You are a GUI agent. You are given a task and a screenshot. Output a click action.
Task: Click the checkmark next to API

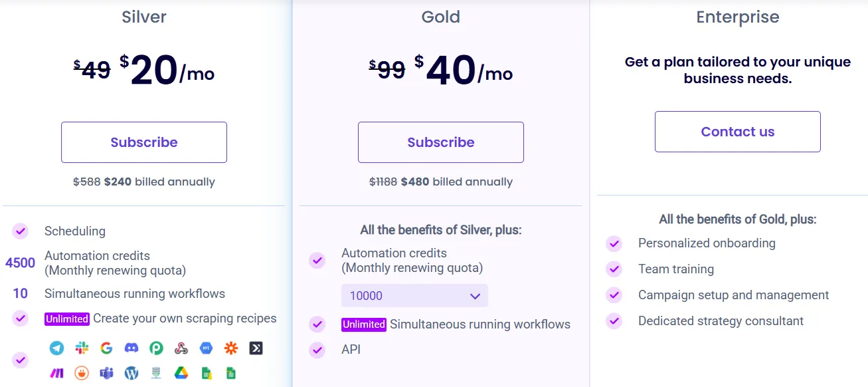[x=317, y=350]
